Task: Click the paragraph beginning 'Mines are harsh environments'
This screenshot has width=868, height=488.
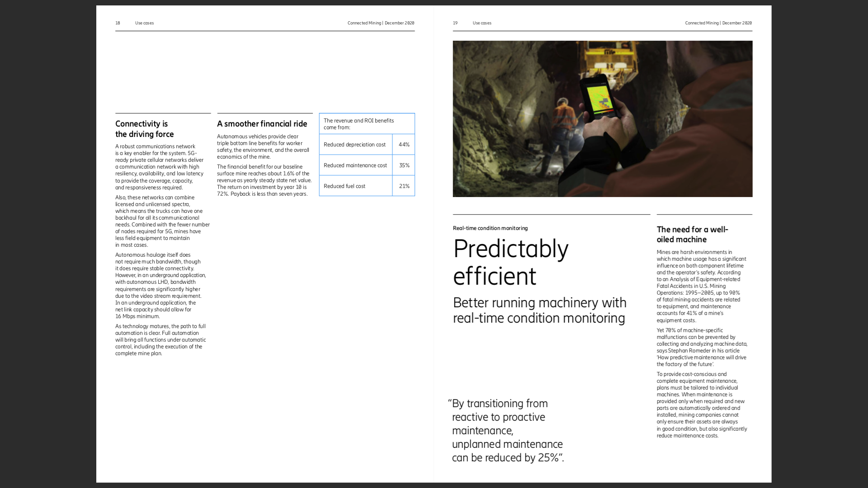Action: click(x=702, y=286)
